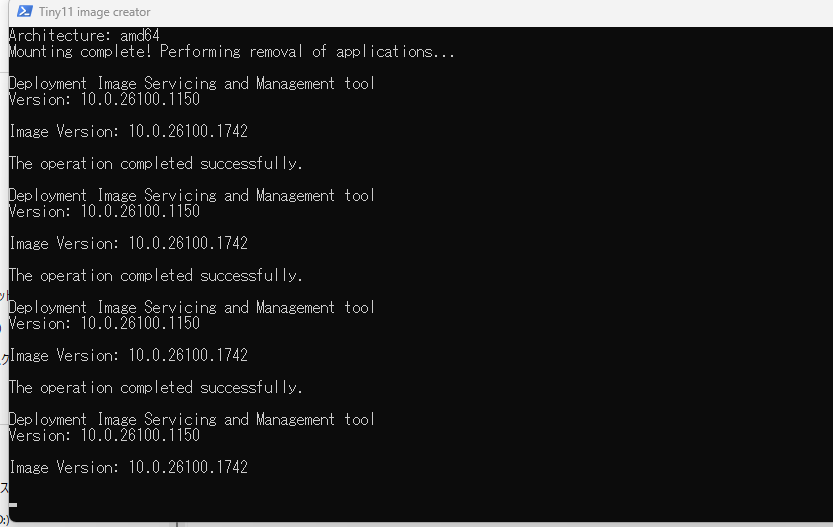
Task: Click the last "Image Version: 10.0.26100.1742" line
Action: [128, 467]
